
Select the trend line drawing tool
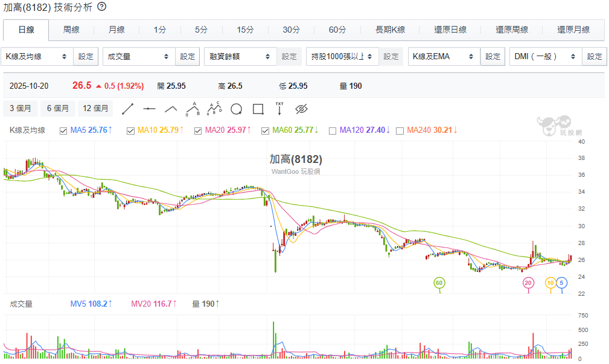(x=127, y=109)
